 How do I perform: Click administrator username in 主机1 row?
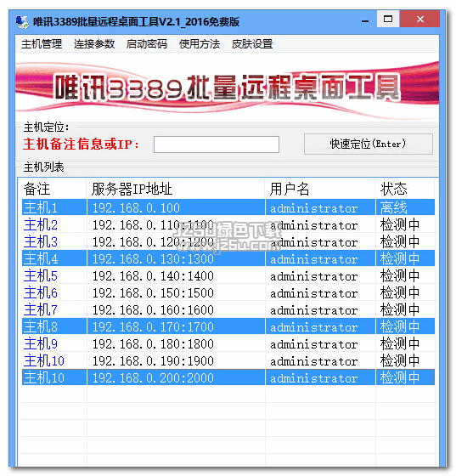314,208
